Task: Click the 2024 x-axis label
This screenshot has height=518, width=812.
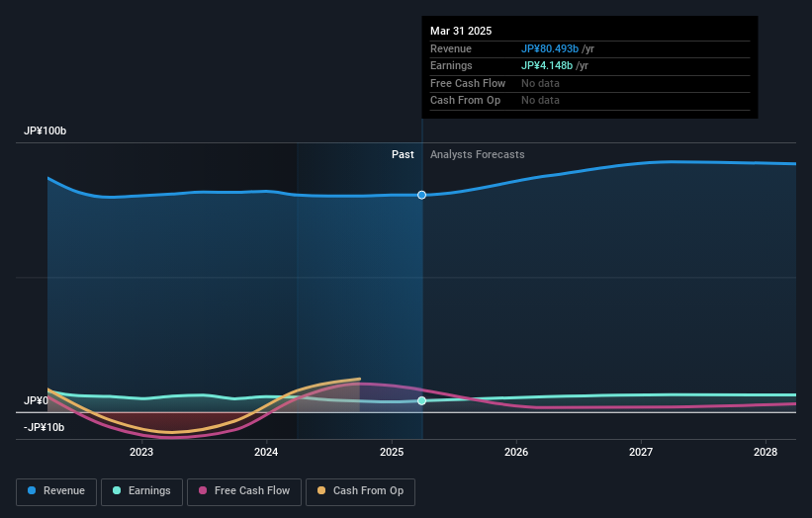Action: tap(266, 453)
